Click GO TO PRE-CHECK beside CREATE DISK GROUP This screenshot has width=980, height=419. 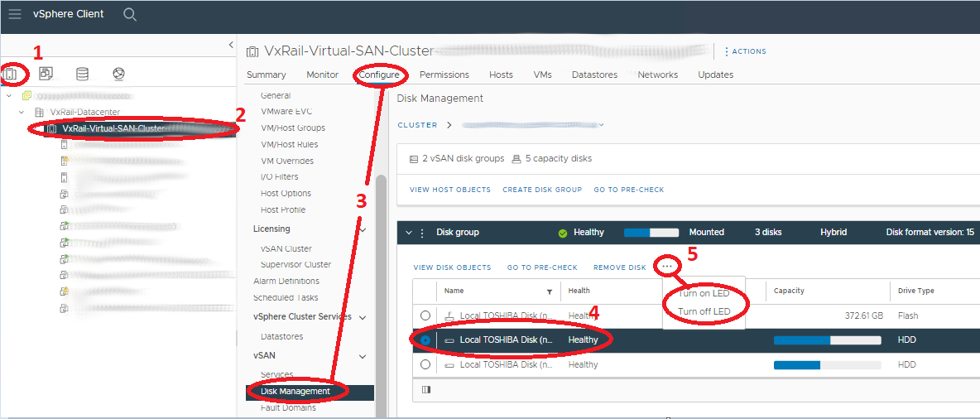(x=629, y=190)
